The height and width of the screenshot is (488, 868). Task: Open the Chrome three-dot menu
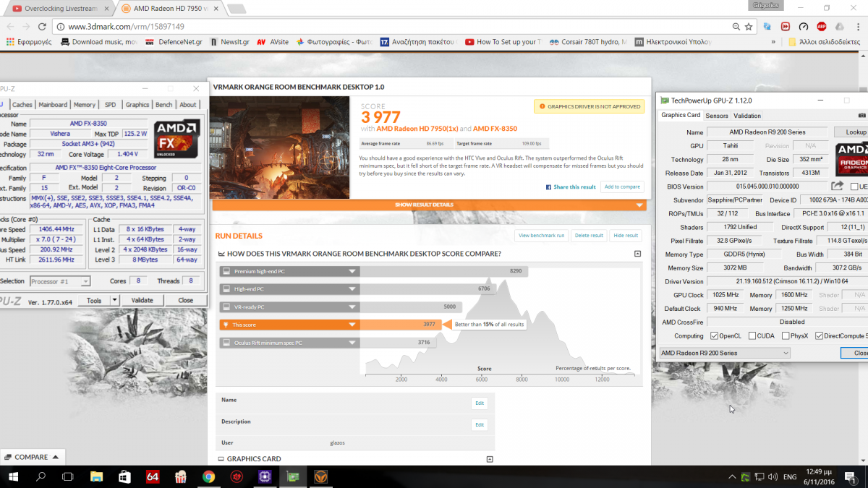tap(858, 27)
